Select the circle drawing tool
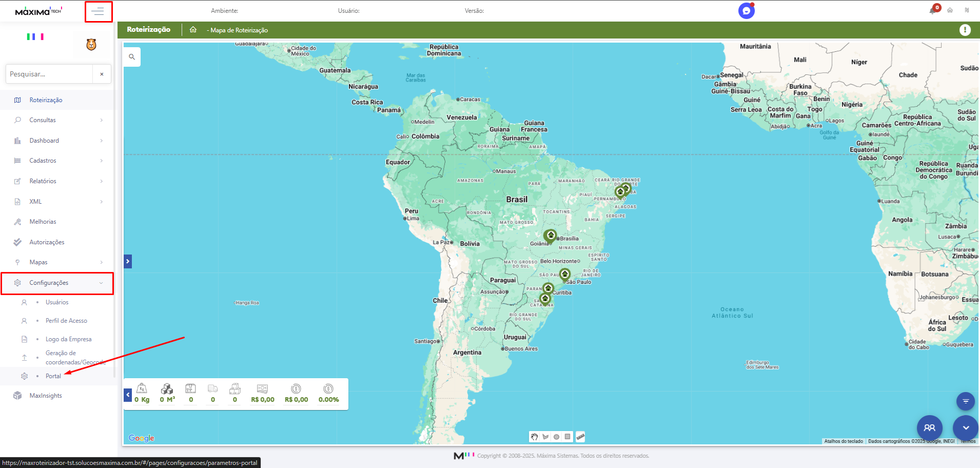This screenshot has height=468, width=980. [557, 437]
